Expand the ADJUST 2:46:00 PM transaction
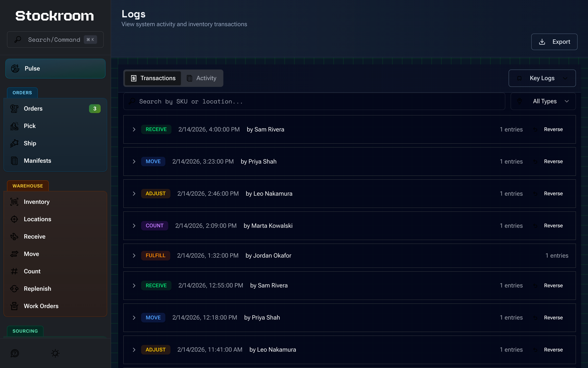The width and height of the screenshot is (588, 368). pyautogui.click(x=134, y=194)
